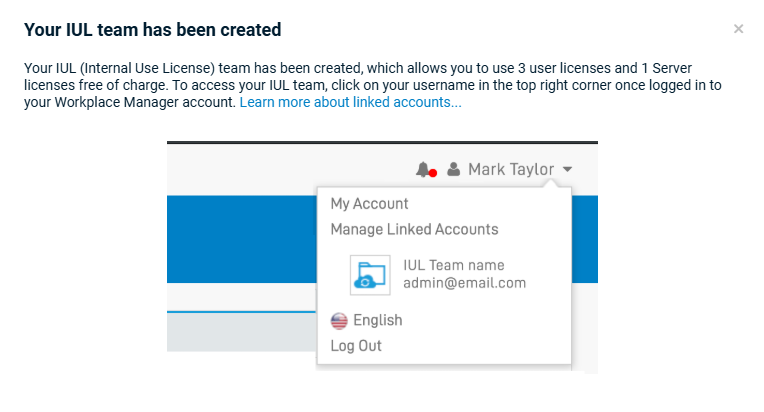Click the red notification badge dot
This screenshot has width=764, height=412.
tap(433, 173)
